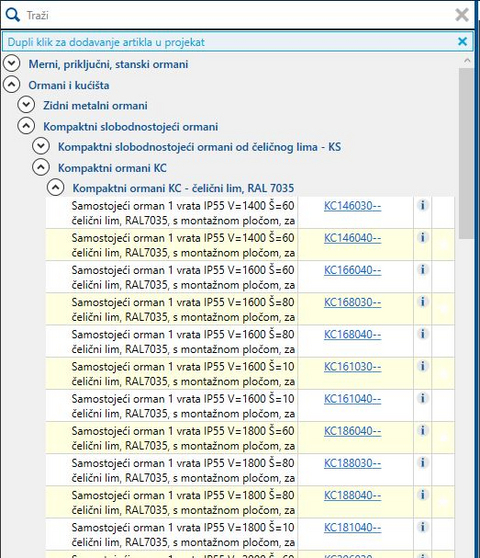Viewport: 480px width, 558px height.
Task: Open article link KC168030--
Action: pos(352,302)
